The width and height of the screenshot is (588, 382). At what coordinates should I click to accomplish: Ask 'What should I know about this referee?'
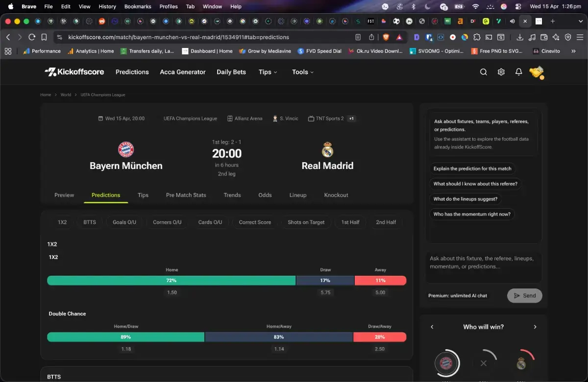coord(475,184)
